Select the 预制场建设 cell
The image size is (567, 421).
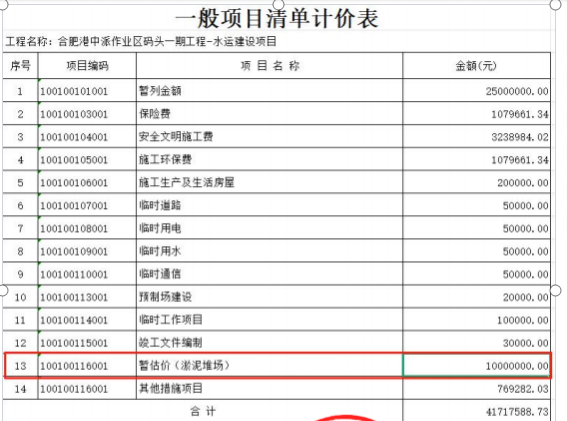click(x=269, y=297)
